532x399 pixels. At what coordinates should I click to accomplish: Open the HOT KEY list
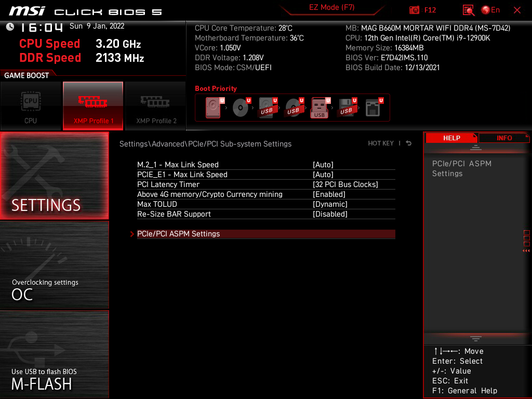click(x=381, y=143)
